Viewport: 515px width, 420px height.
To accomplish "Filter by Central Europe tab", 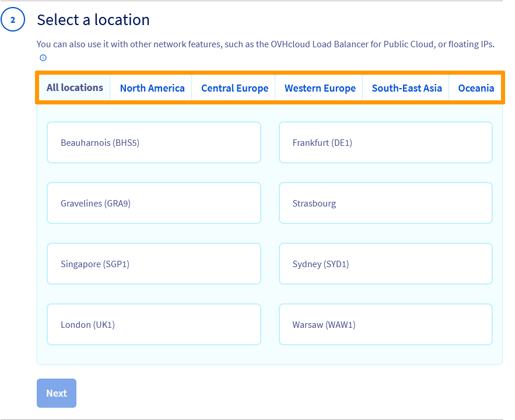I will coord(234,88).
